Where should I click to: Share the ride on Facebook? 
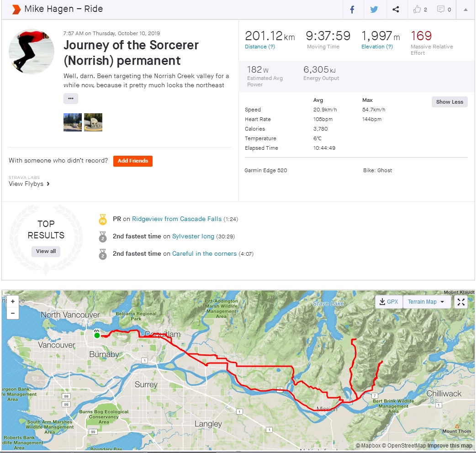tap(352, 10)
